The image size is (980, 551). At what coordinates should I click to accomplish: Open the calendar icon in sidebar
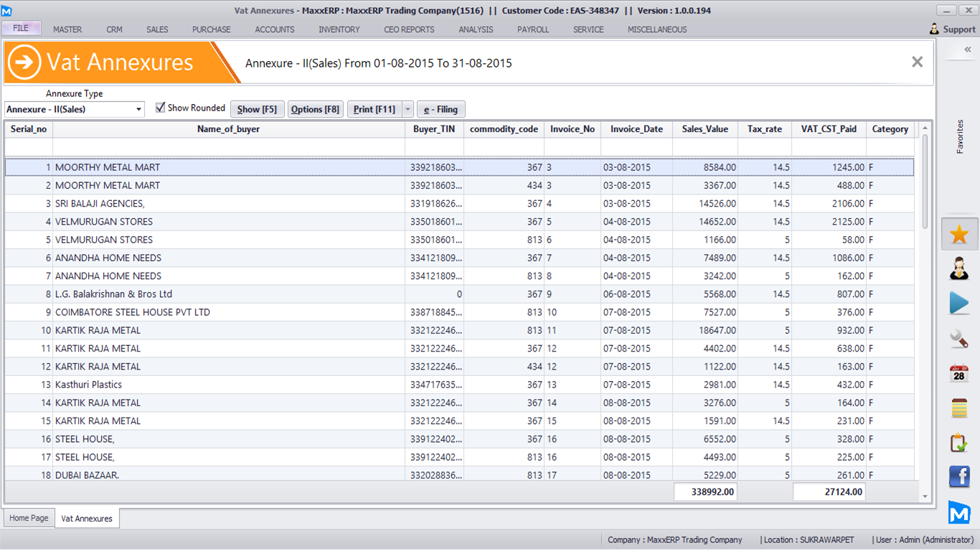pos(959,373)
